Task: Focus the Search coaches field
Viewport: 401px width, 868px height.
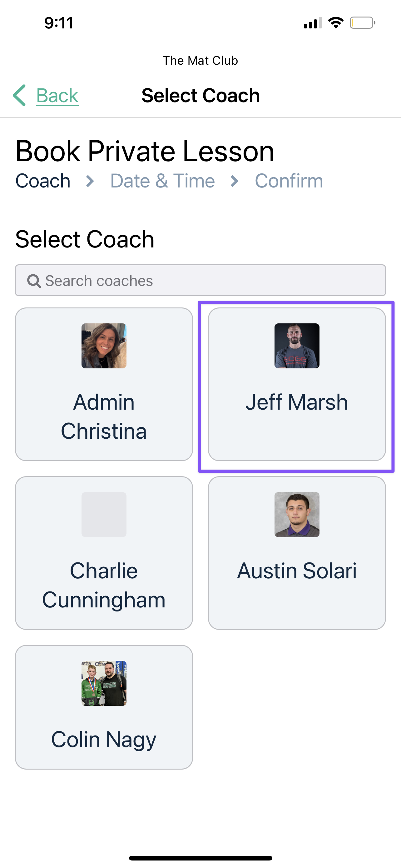Action: pos(200,280)
